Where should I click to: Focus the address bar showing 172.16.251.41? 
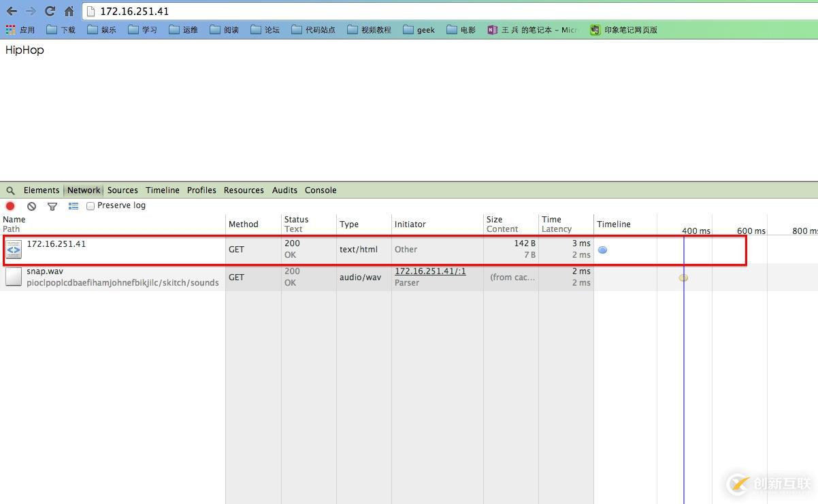(x=449, y=11)
